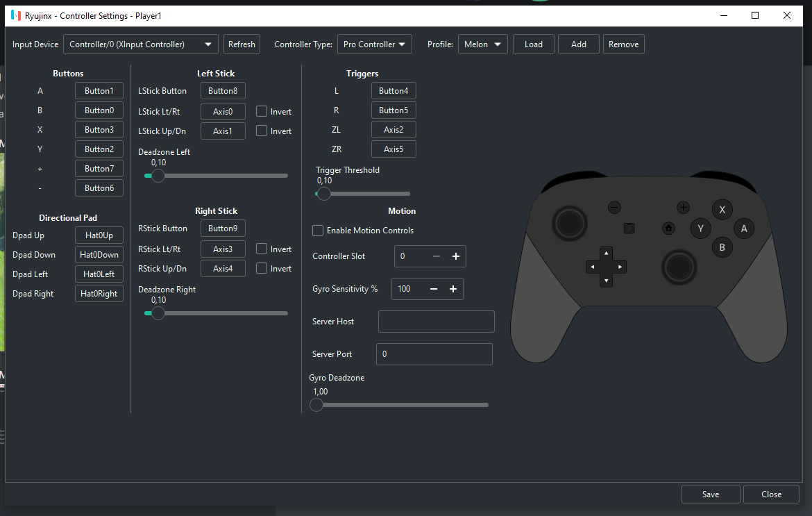
Task: Click the Deadzone Right slider handle
Action: coord(158,313)
